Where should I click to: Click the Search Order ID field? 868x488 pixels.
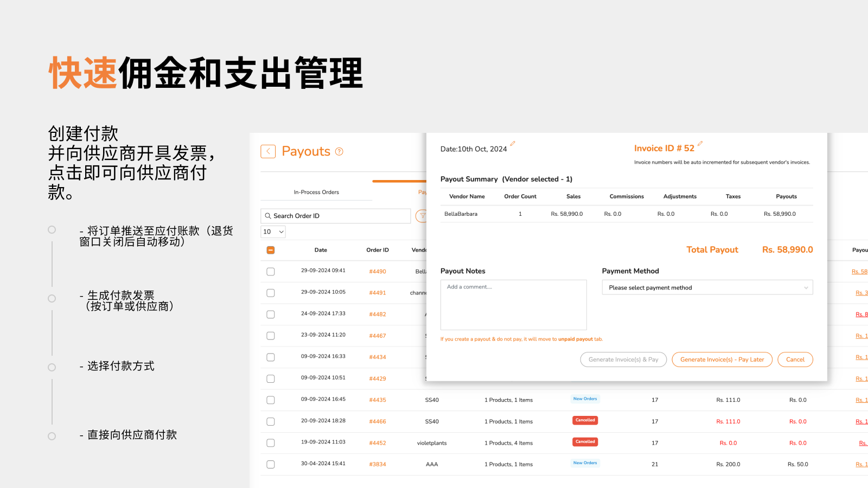(x=336, y=216)
